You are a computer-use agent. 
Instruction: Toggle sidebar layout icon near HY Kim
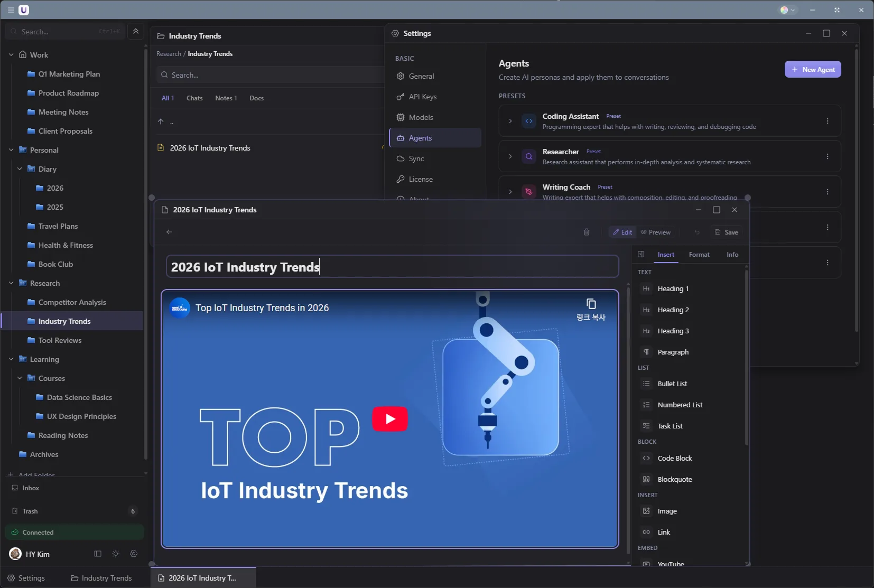(98, 554)
